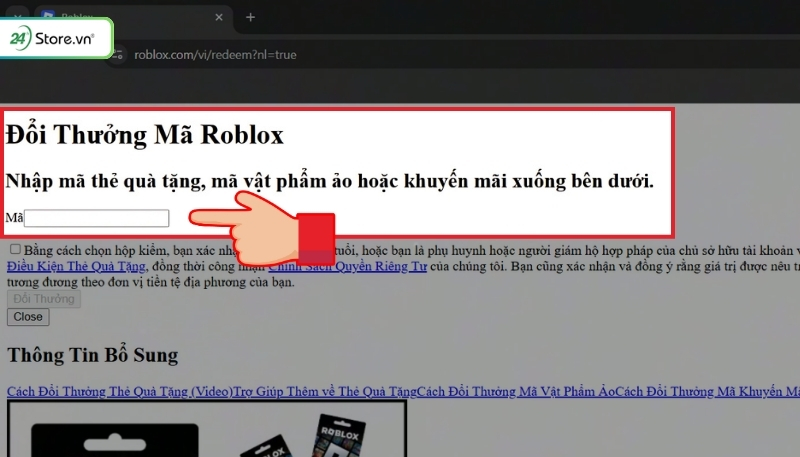Click the Close button
Viewport: 800px width, 457px height.
[x=28, y=317]
